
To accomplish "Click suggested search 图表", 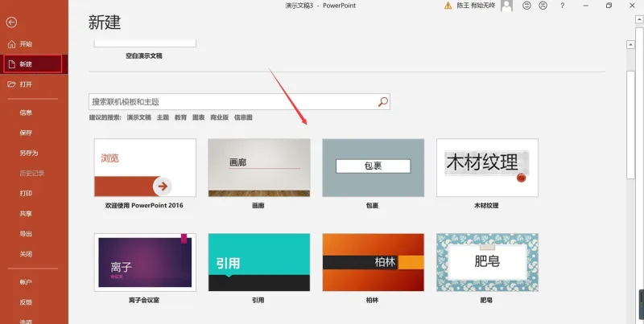I will (x=198, y=117).
